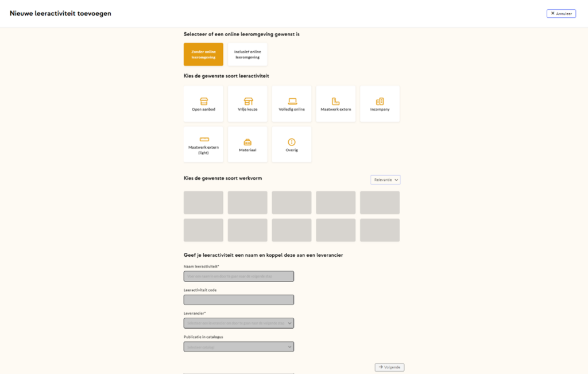Click the Nieuwe leeractiviteit toevoegen heading
The image size is (588, 374).
(x=60, y=13)
